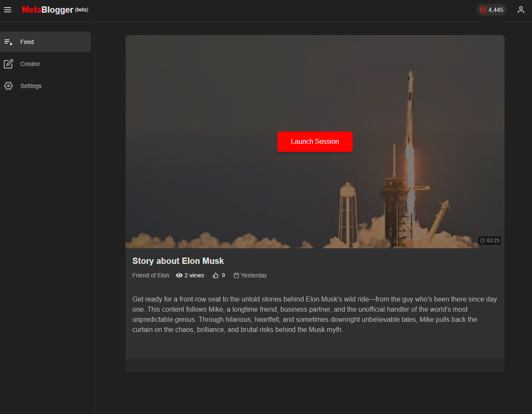Click the calendar icon beside Yesterday
Screen dimensions: 532x414
(x=236, y=275)
